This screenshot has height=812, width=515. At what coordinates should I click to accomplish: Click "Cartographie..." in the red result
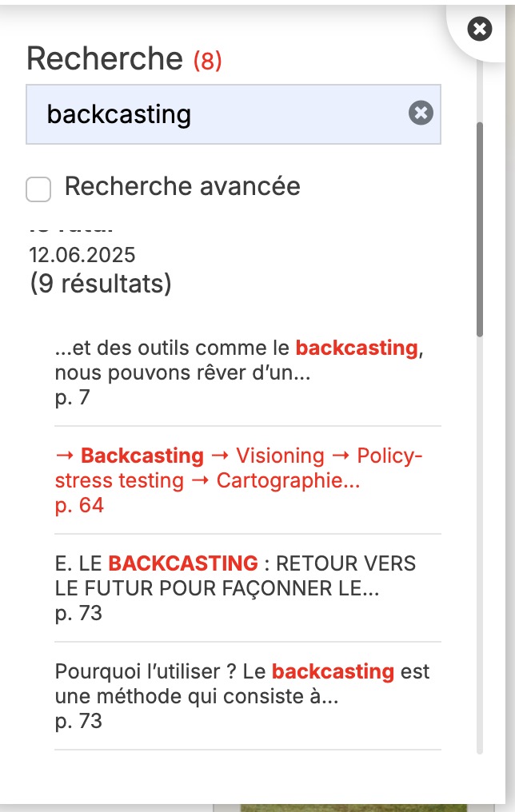click(x=289, y=481)
